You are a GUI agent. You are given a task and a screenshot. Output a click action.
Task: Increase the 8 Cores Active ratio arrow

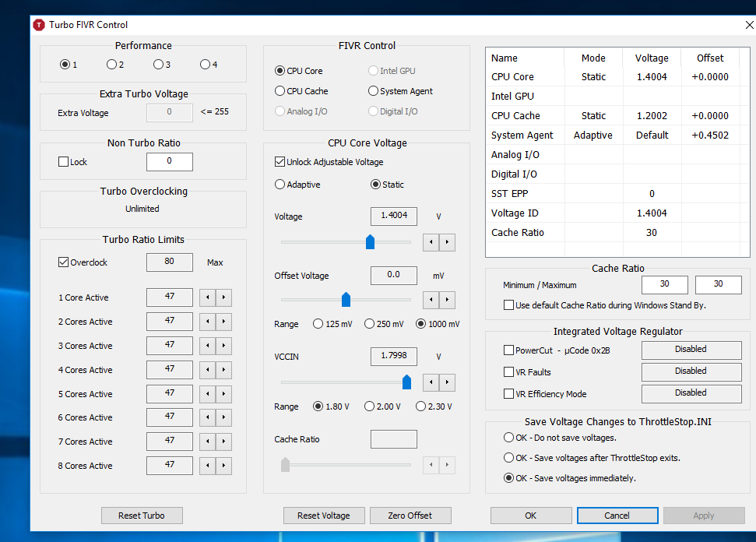pyautogui.click(x=223, y=466)
